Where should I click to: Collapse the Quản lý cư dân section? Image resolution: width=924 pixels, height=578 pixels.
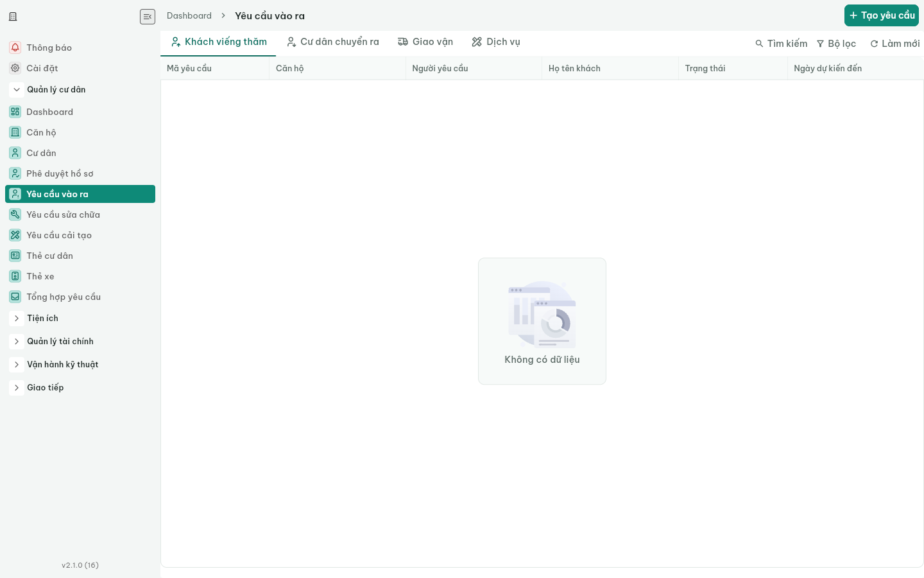pos(17,90)
